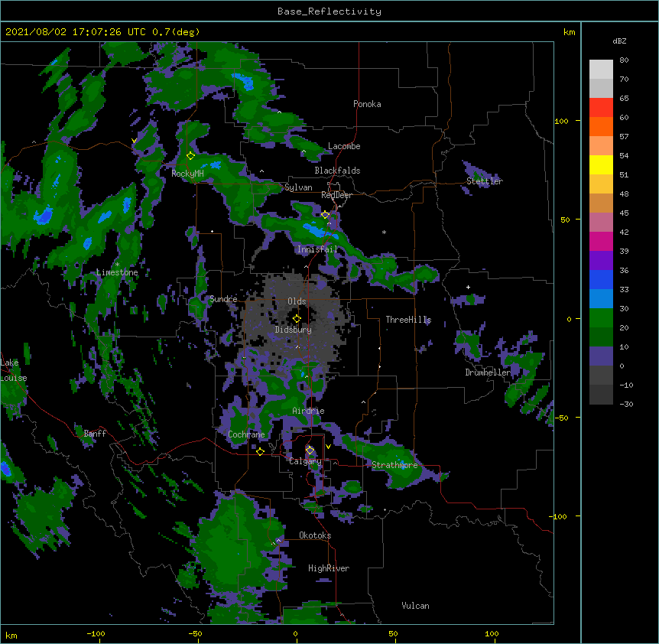The width and height of the screenshot is (659, 644).
Task: Select the magenta 39–42 dBZ legend band
Action: tap(601, 241)
